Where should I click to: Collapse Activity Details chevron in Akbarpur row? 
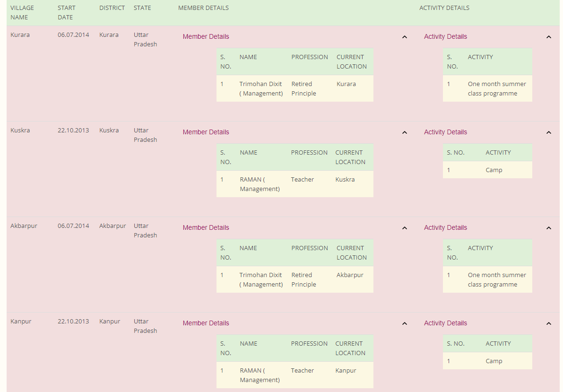coord(548,228)
